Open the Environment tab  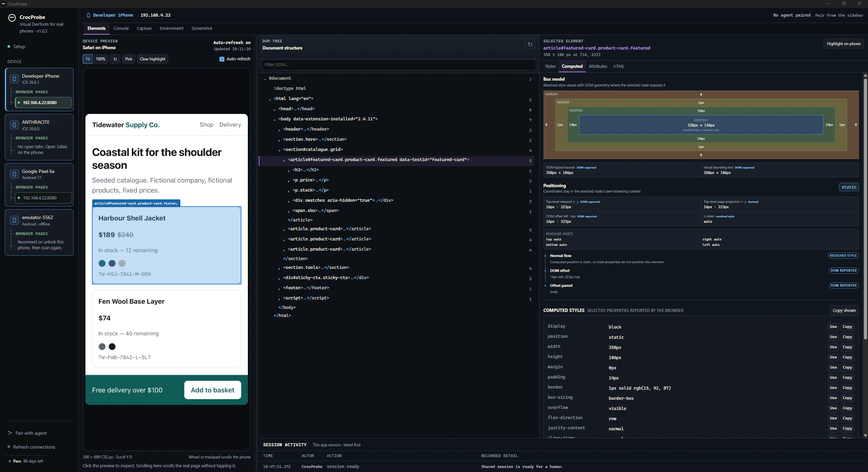click(172, 28)
